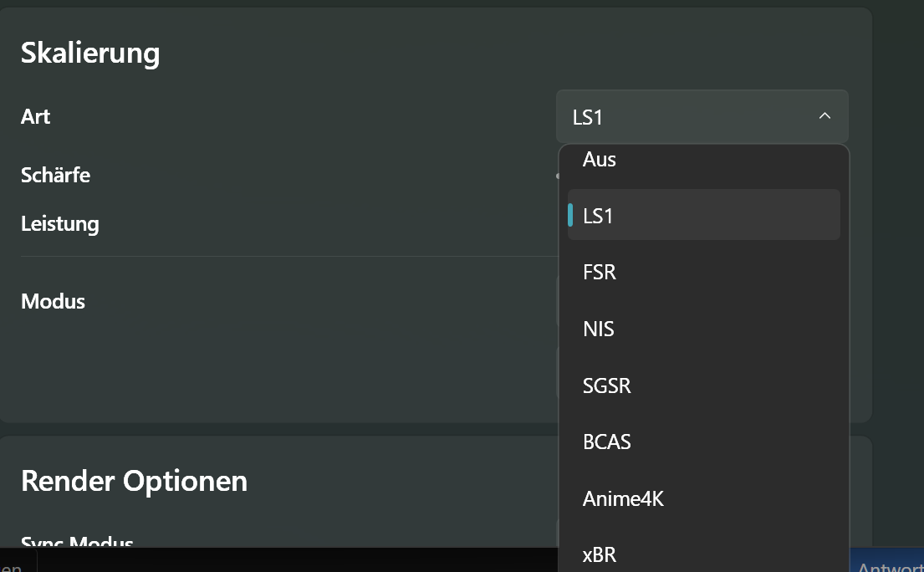Adjust the Schärfe slider handle
Viewport: 924px width, 572px height.
[x=559, y=175]
